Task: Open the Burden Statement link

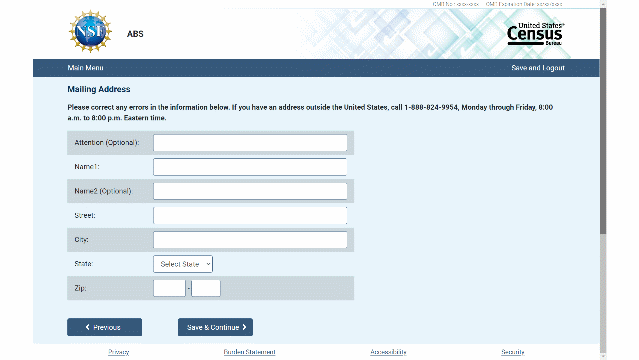Action: click(249, 352)
